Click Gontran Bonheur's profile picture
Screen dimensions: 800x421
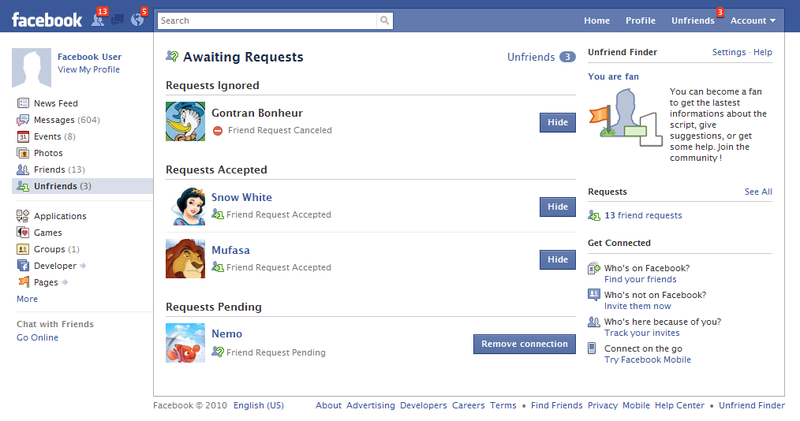point(185,121)
